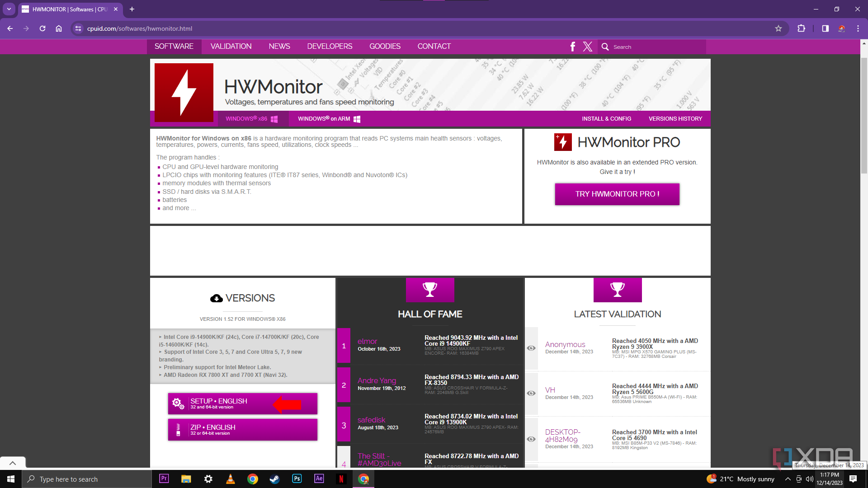868x488 pixels.
Task: Click the HWMonitor lightning bolt logo
Action: point(184,93)
